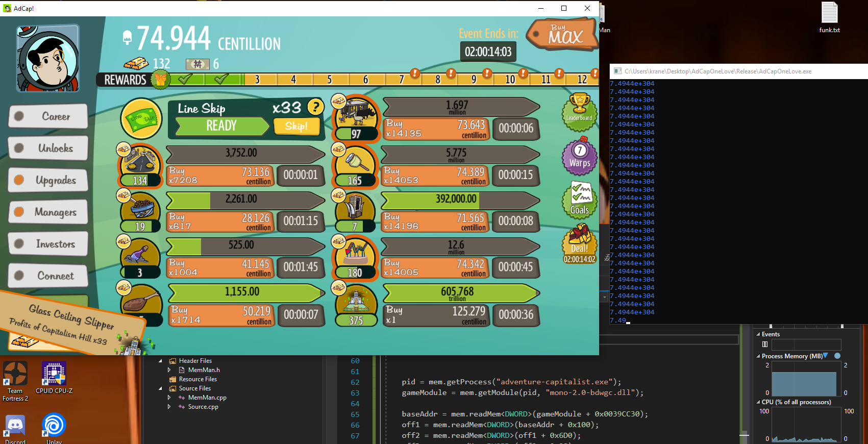This screenshot has width=868, height=444.
Task: Open the Managers menu
Action: click(48, 212)
